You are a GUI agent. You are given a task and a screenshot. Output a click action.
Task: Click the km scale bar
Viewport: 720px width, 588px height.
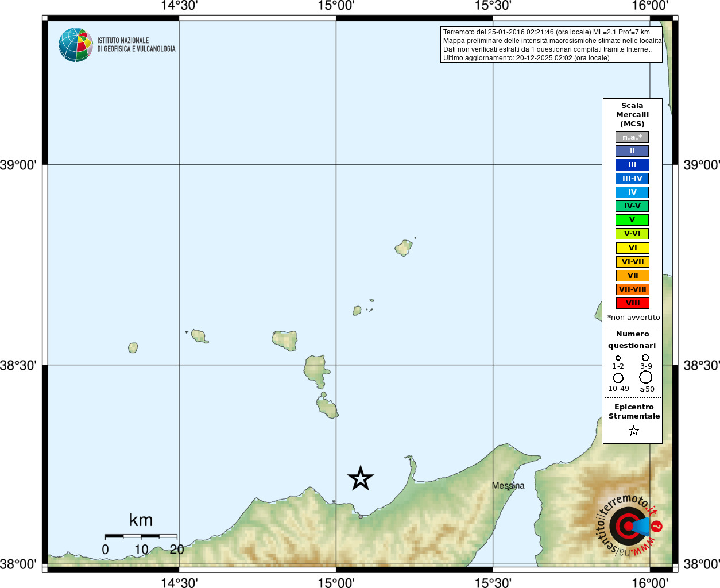(141, 536)
